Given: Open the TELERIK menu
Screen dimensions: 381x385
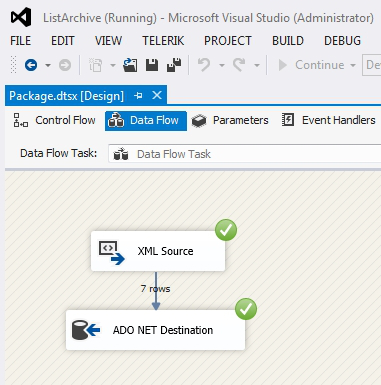Looking at the screenshot, I should click(x=163, y=41).
